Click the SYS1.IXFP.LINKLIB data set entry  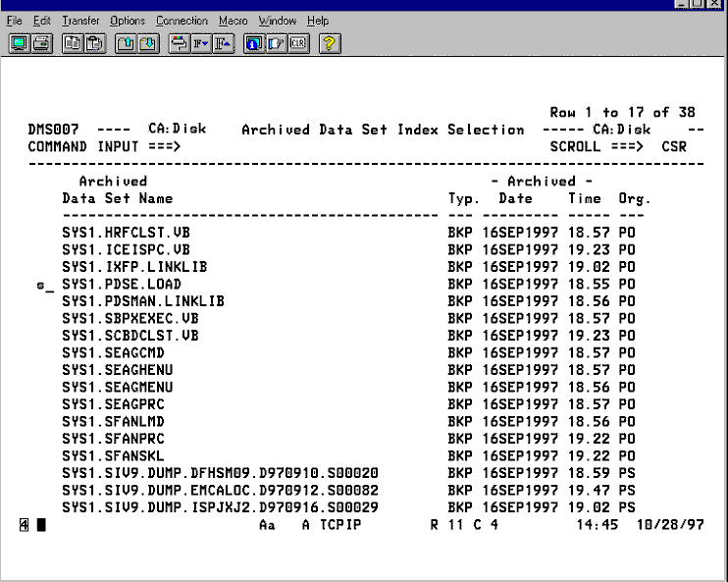coord(134,267)
